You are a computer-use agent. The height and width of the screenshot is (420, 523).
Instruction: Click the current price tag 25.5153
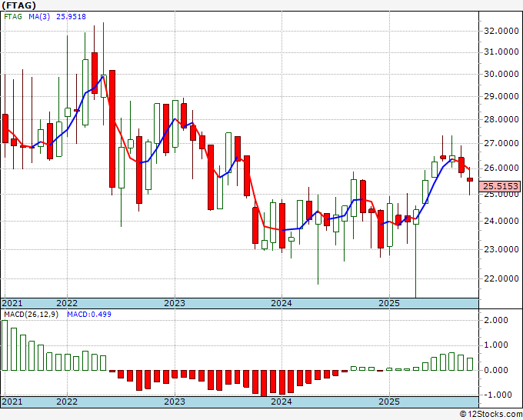pyautogui.click(x=501, y=186)
